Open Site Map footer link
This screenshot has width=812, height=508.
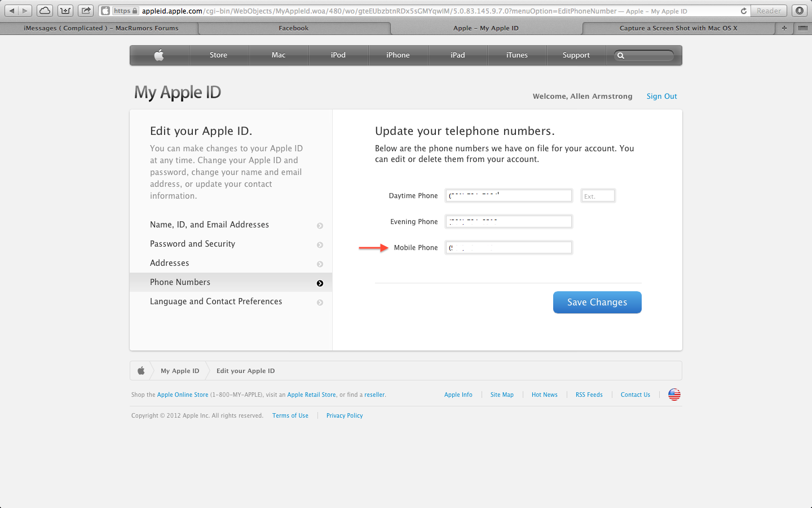tap(502, 395)
